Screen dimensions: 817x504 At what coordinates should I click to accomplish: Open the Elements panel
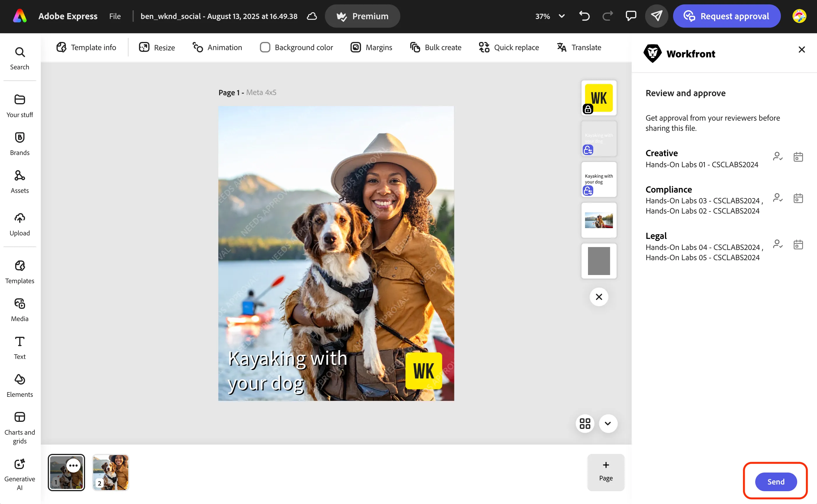[20, 386]
